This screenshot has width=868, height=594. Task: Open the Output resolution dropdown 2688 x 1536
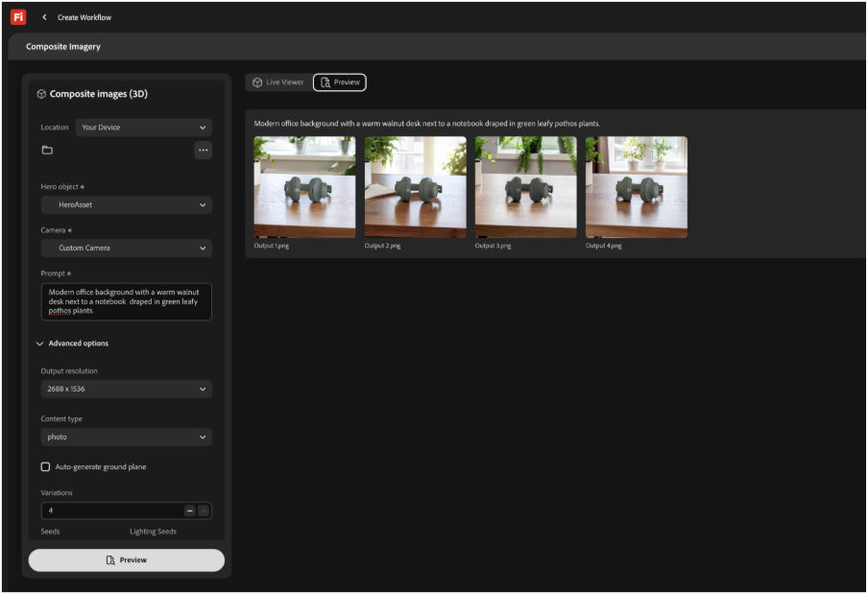point(126,389)
